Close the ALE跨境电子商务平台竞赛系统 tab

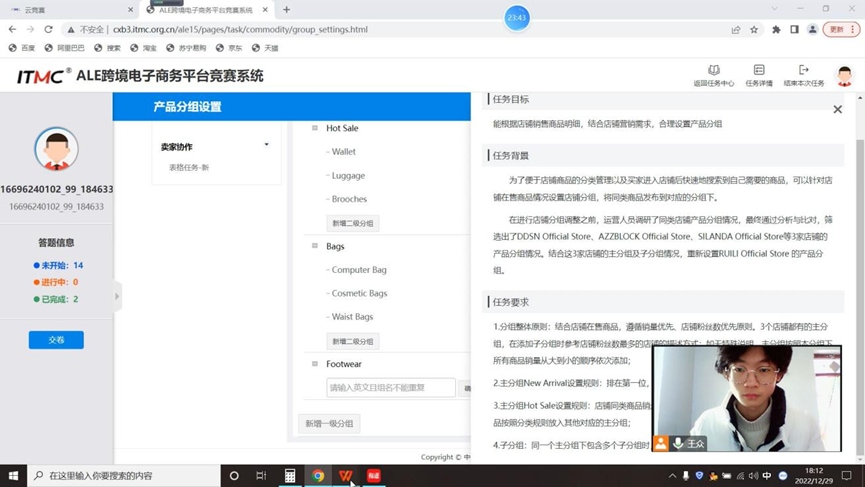pos(265,9)
